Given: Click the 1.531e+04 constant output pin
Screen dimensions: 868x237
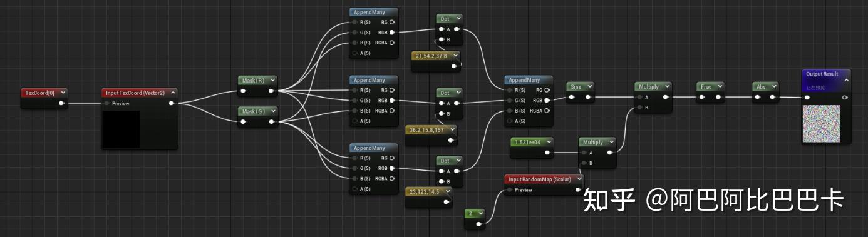Looking at the screenshot, I should click(x=548, y=152).
